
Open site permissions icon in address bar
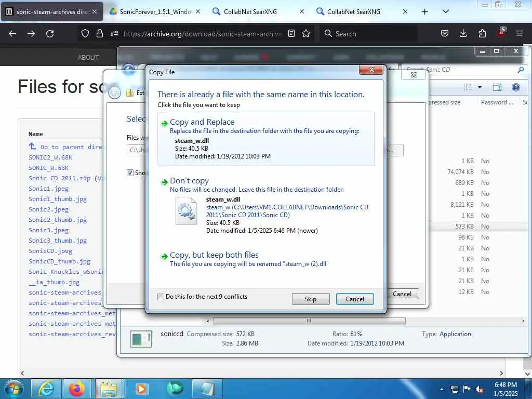[114, 34]
